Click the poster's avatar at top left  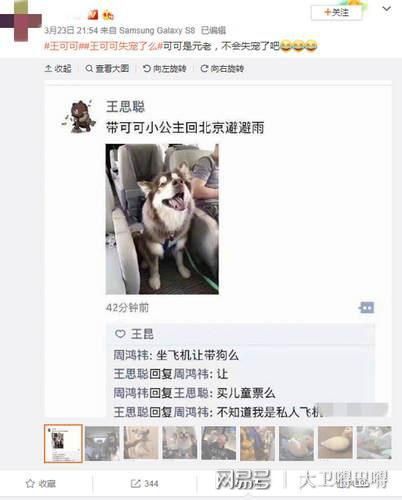[x=21, y=21]
